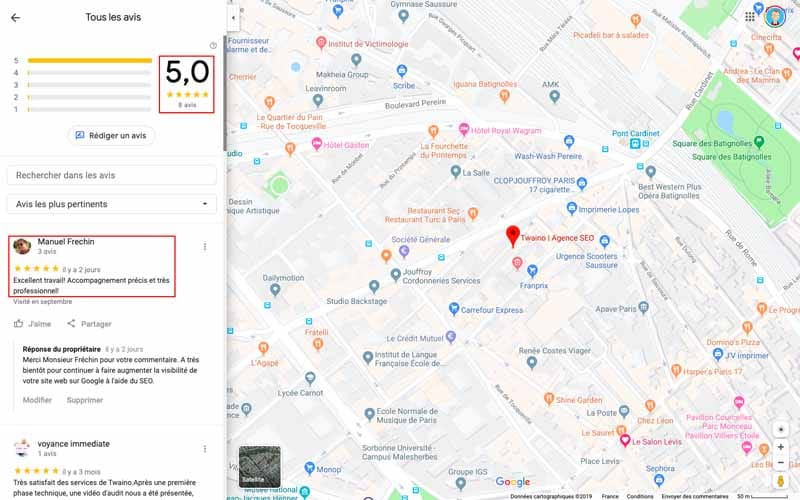Switch to Satellite view thumbnail
800x500 pixels.
point(260,466)
